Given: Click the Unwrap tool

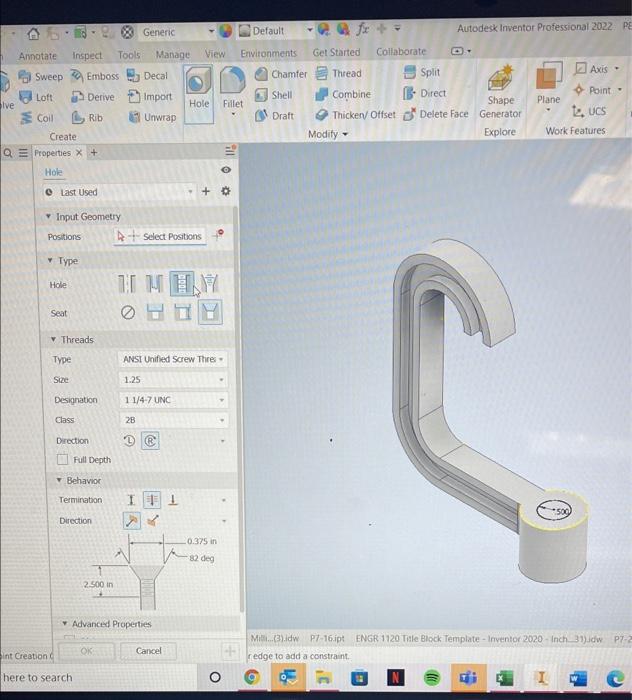Looking at the screenshot, I should tap(152, 117).
